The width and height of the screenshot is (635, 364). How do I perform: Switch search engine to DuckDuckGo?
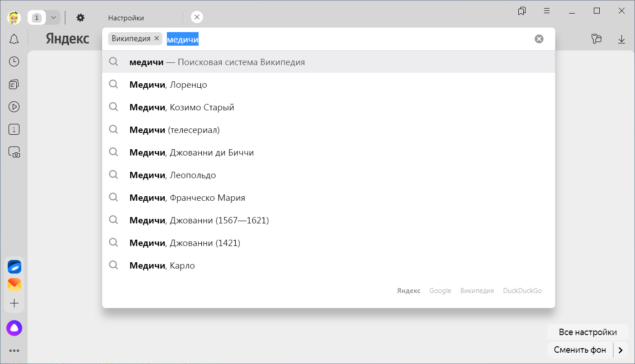tap(522, 291)
